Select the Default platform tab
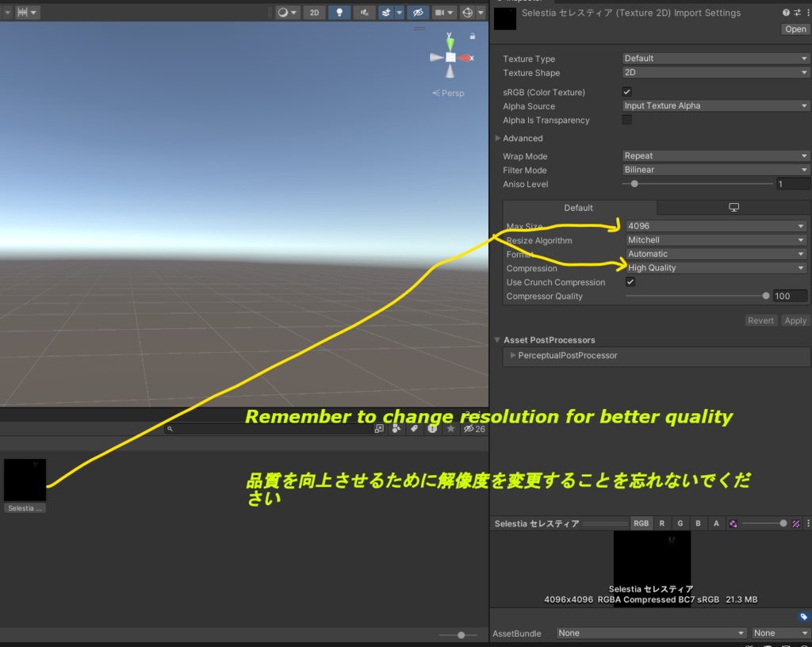 point(579,208)
